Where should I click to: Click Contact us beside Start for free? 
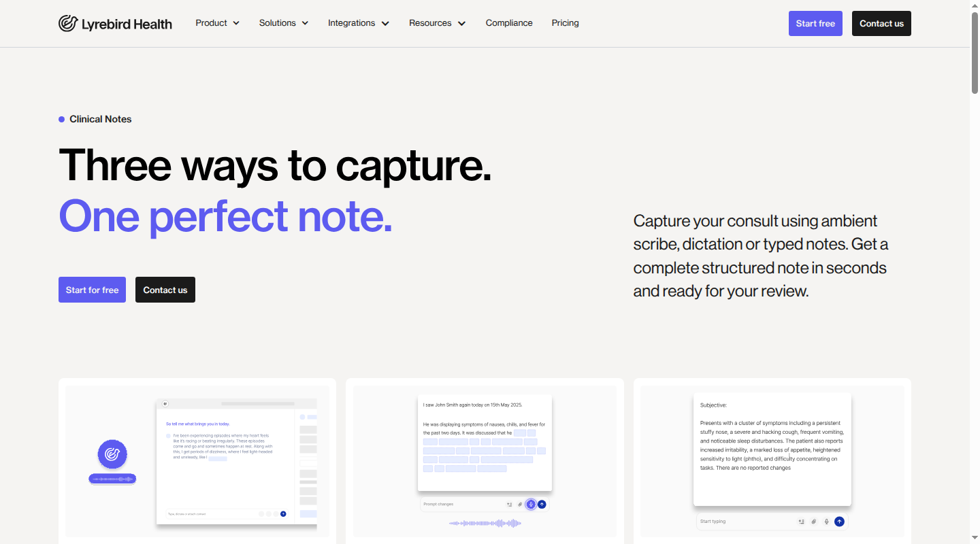click(165, 290)
